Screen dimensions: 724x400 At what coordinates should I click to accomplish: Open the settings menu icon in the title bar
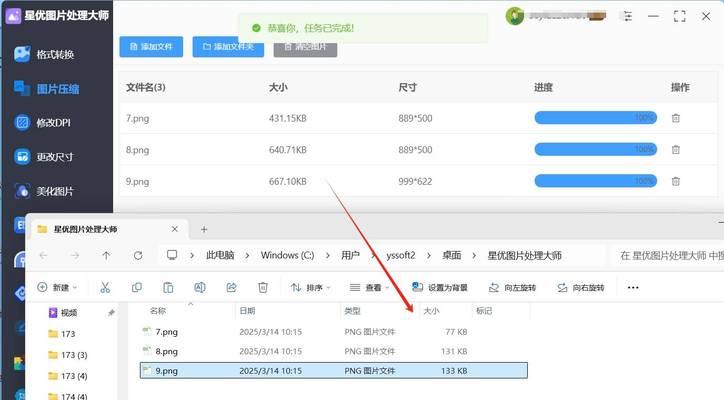(627, 16)
